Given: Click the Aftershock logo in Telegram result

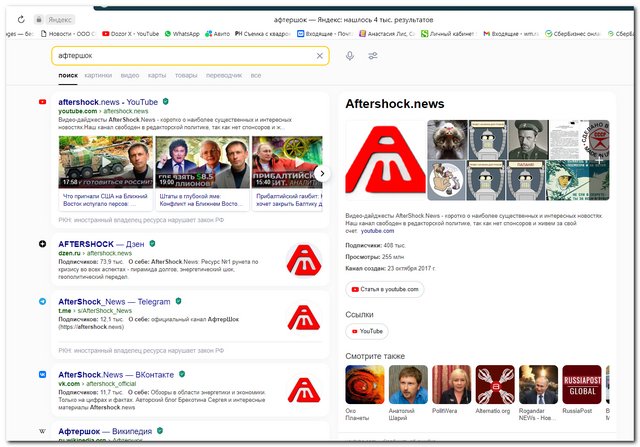Looking at the screenshot, I should (304, 317).
